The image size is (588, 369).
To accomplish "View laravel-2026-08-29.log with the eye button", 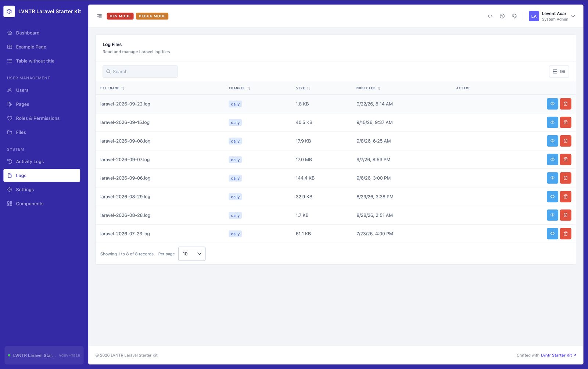I will [552, 197].
